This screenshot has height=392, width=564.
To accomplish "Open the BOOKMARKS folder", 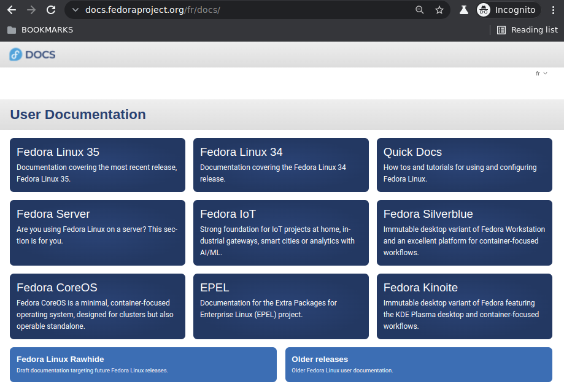I will 41,30.
